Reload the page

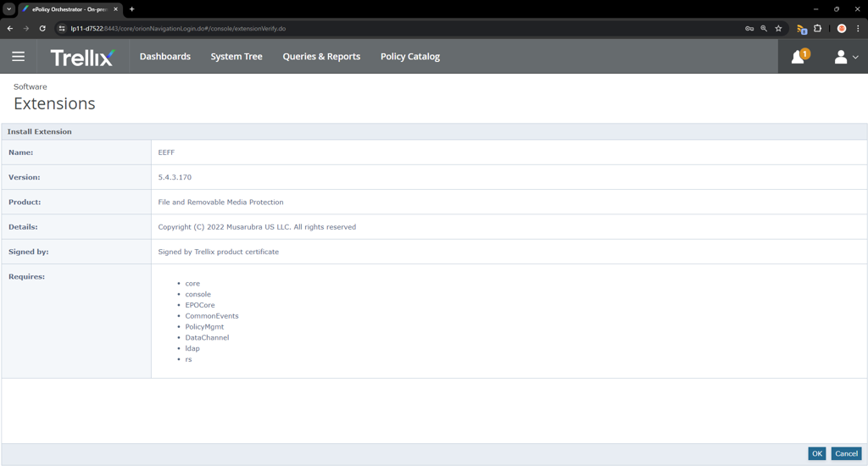click(42, 28)
